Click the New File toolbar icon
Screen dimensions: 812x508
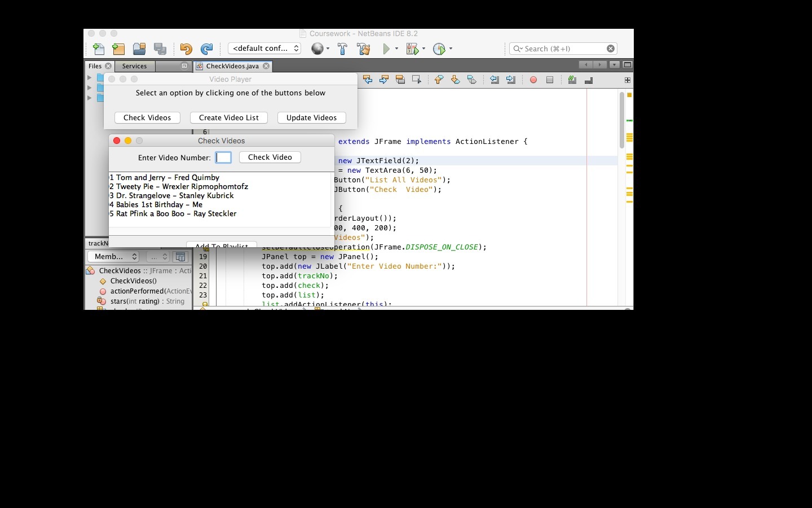click(x=98, y=49)
